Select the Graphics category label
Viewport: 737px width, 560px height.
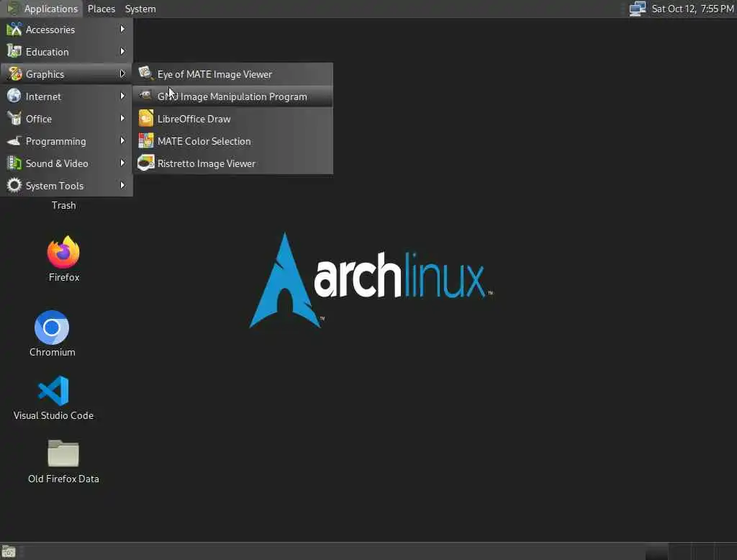point(45,74)
